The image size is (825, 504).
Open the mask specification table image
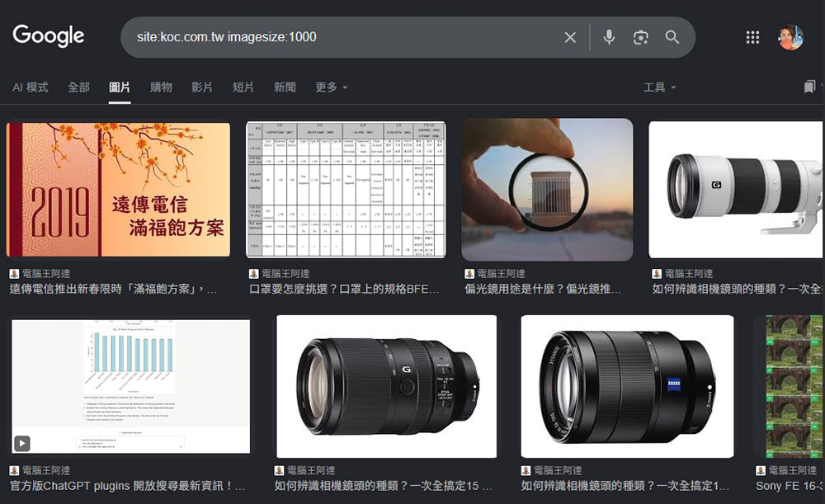346,190
